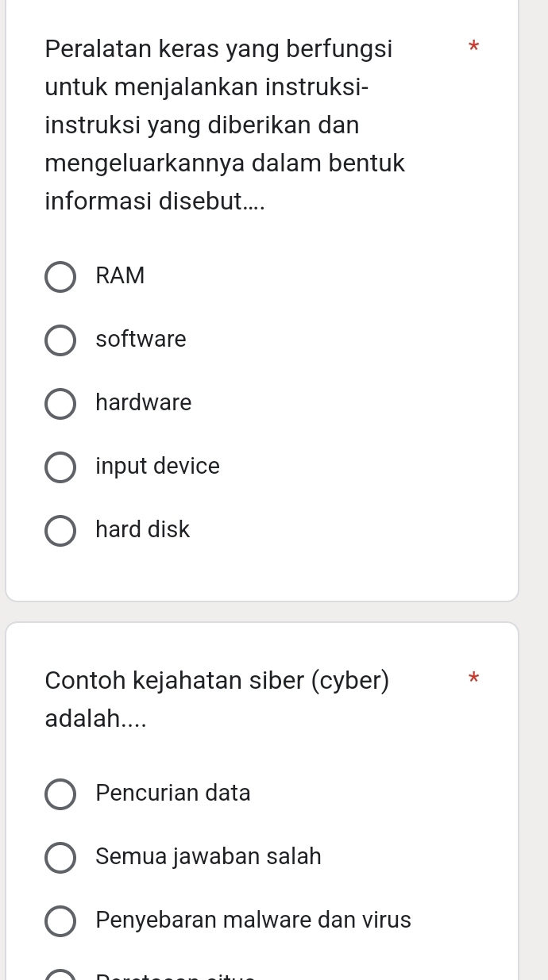
Task: Click the required asterisk on the cyber question
Action: tap(473, 679)
